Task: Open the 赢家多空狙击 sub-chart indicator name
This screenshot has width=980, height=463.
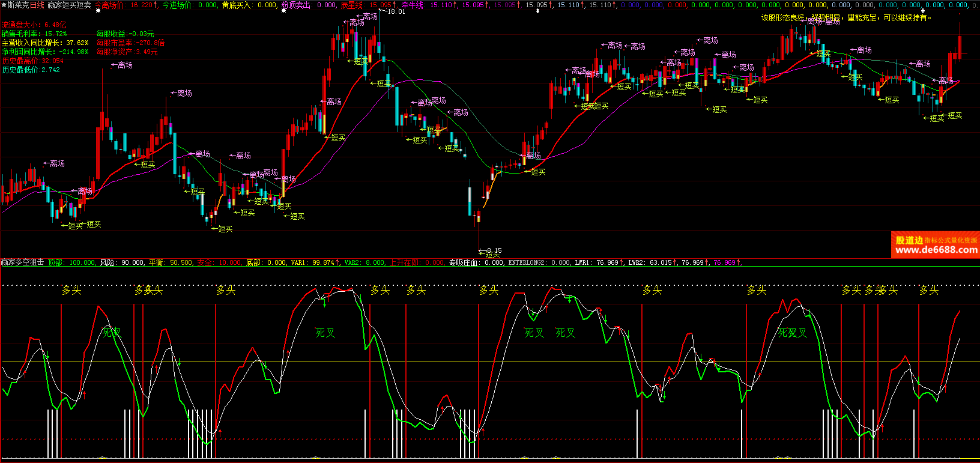Action: tap(22, 262)
